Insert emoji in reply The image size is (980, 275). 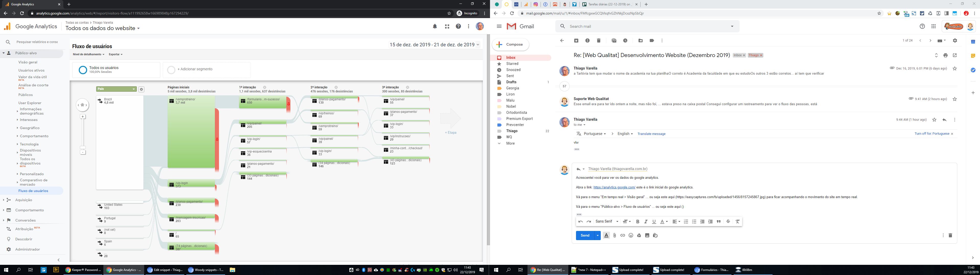631,236
